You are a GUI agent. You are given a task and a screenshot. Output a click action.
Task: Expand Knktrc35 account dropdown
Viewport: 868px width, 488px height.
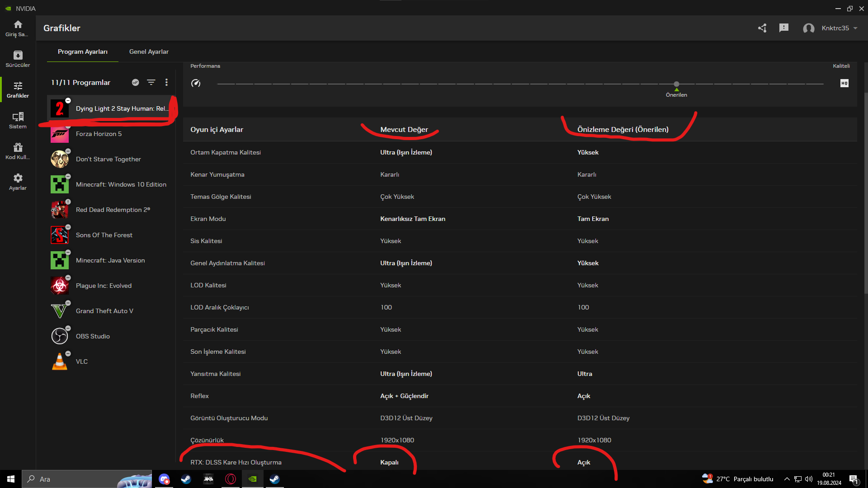click(x=855, y=28)
